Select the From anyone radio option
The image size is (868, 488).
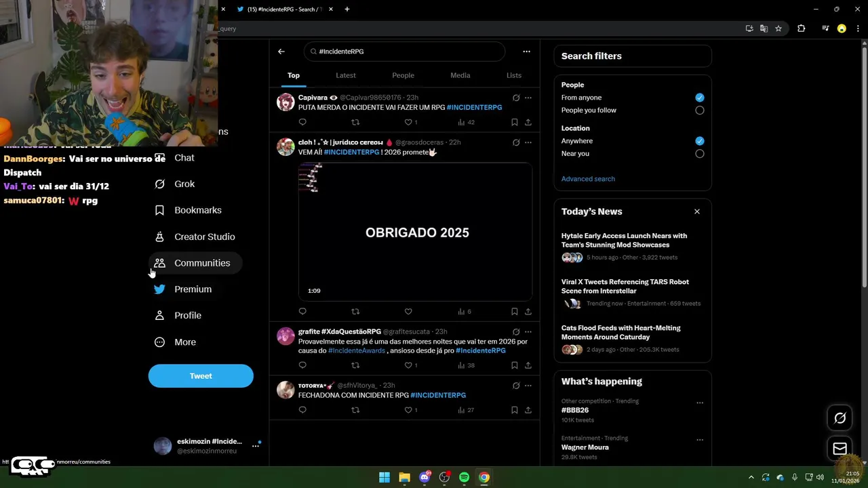coord(700,98)
